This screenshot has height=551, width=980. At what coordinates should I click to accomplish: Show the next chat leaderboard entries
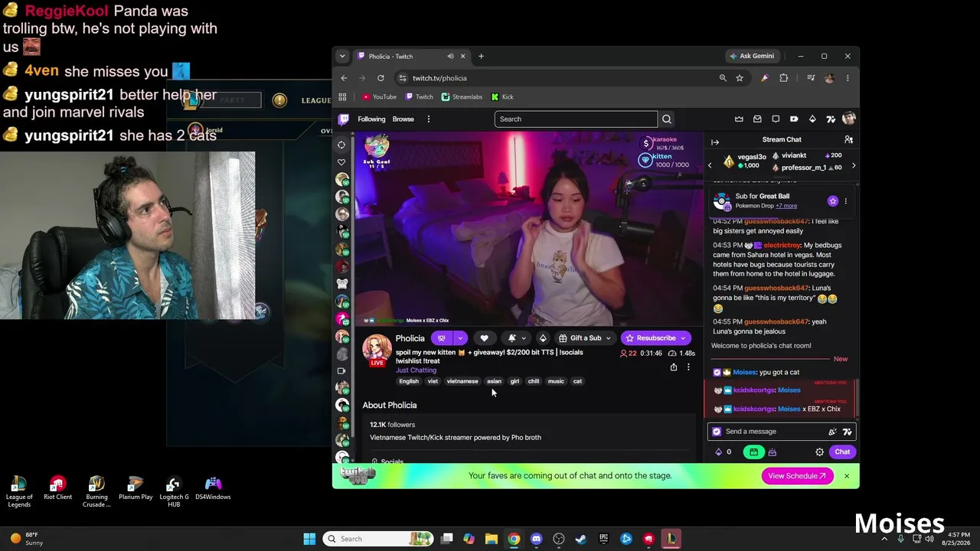[854, 165]
